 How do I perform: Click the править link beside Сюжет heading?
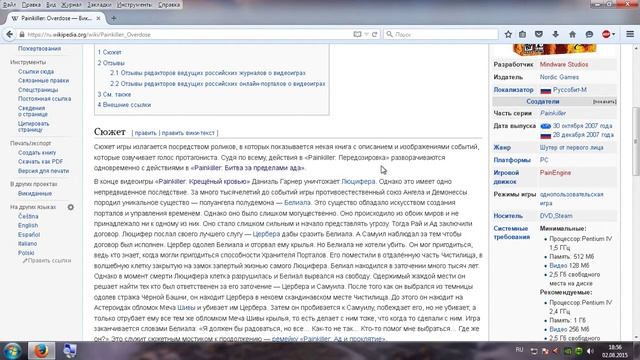click(145, 133)
